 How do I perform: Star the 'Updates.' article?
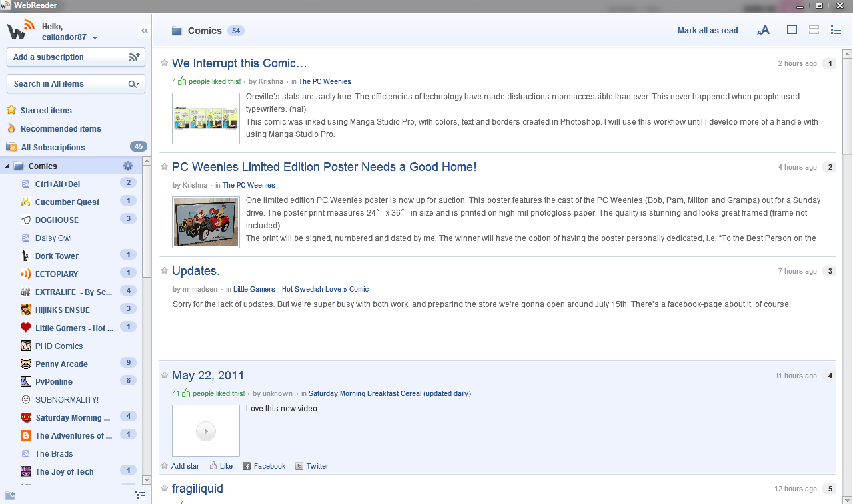click(x=165, y=270)
